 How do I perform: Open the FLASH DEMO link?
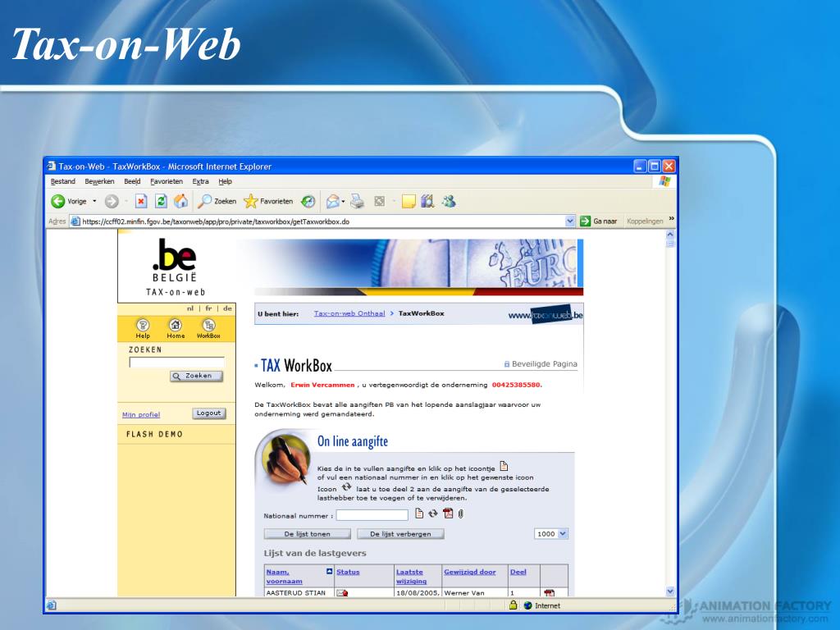point(154,434)
